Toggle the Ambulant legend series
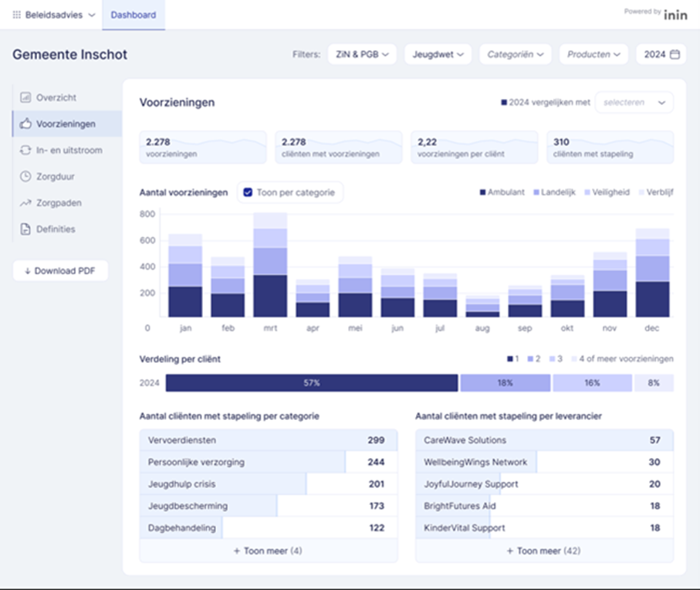The width and height of the screenshot is (700, 590). pos(502,192)
